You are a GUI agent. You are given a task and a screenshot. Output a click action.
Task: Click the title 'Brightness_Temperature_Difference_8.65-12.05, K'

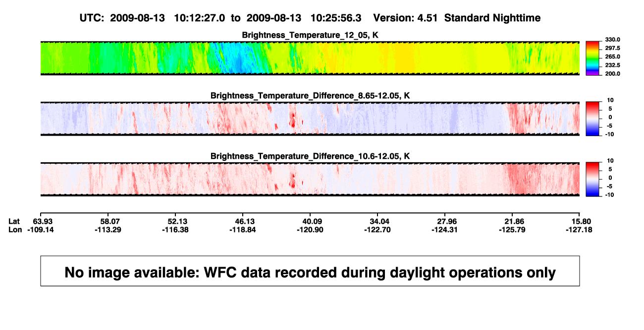pos(310,95)
